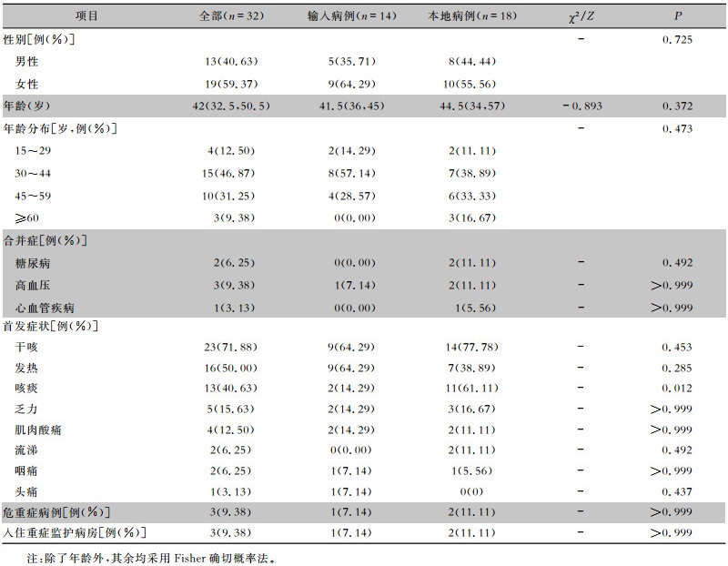This screenshot has height=566, width=728.
Task: Click the 高血压 row label
Action: point(33,285)
